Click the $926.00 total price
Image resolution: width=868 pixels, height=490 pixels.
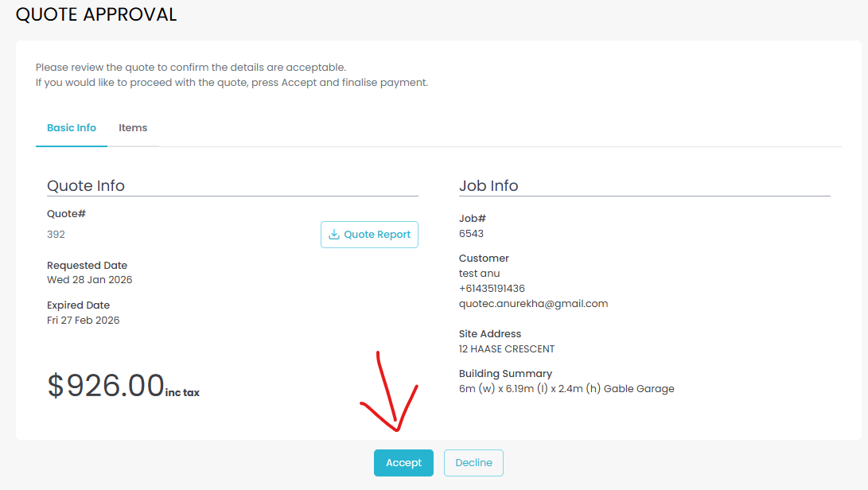[106, 385]
